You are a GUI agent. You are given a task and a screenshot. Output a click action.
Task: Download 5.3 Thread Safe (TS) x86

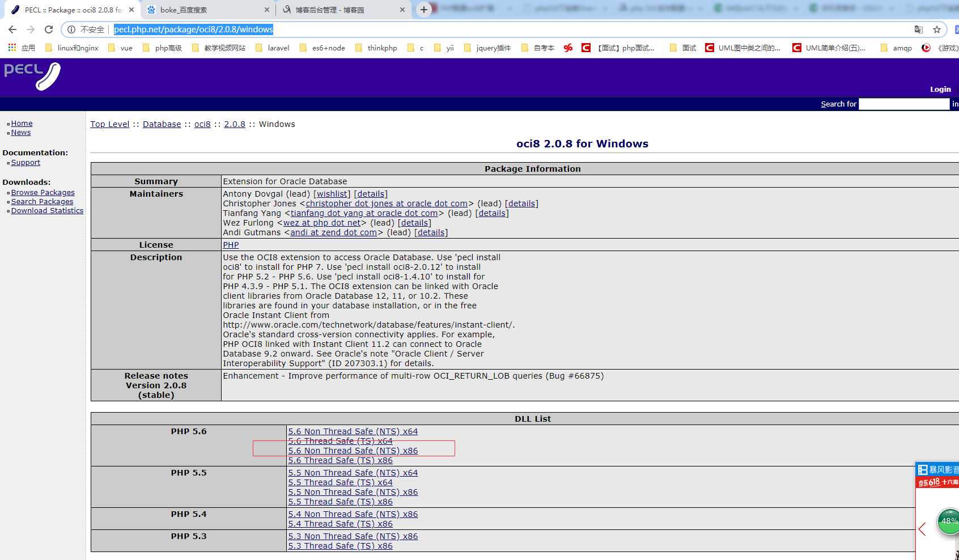[341, 546]
